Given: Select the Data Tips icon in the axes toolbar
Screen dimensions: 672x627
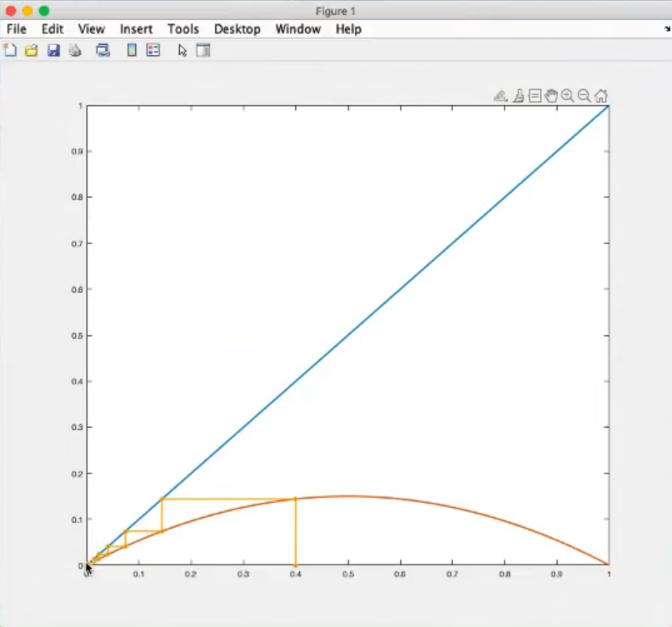Looking at the screenshot, I should click(534, 96).
